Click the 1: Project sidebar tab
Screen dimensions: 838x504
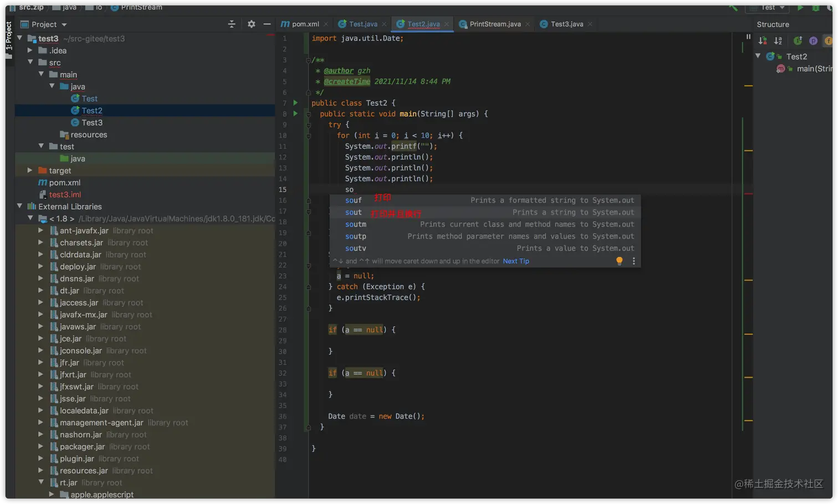coord(9,40)
